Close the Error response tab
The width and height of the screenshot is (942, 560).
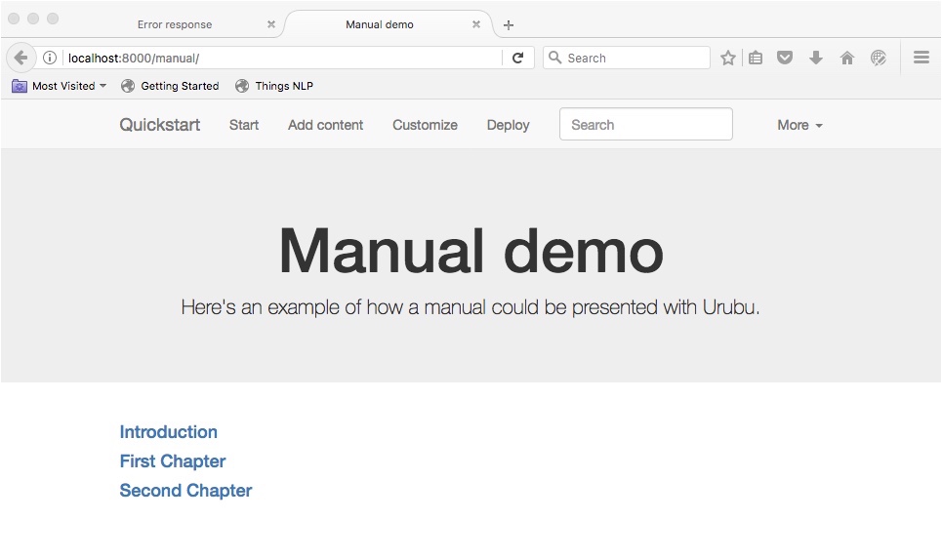(271, 24)
